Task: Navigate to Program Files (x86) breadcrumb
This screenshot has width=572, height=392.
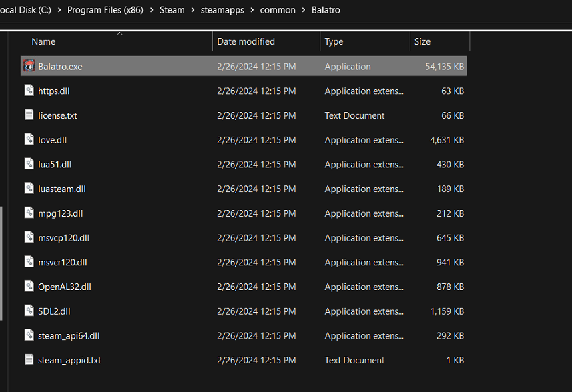Action: click(105, 10)
